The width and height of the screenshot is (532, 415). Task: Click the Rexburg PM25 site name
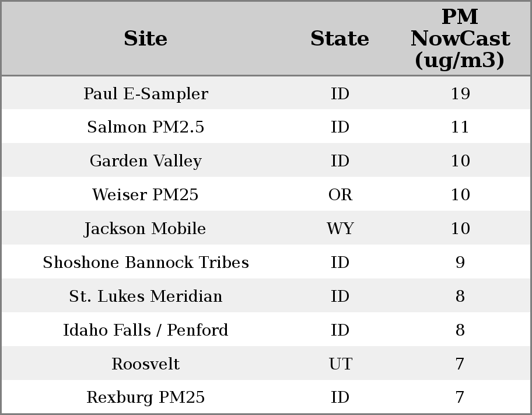tap(145, 397)
